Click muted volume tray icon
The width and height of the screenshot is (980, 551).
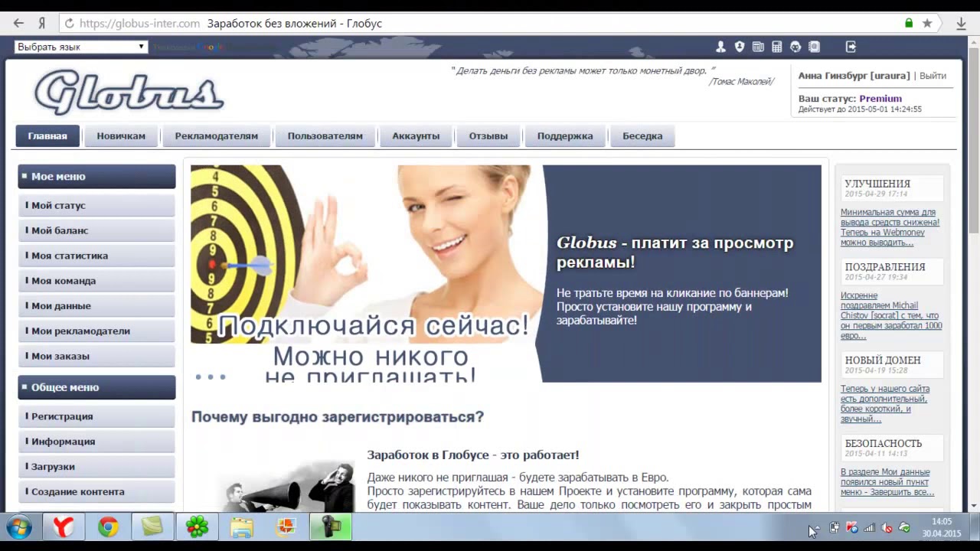[887, 527]
